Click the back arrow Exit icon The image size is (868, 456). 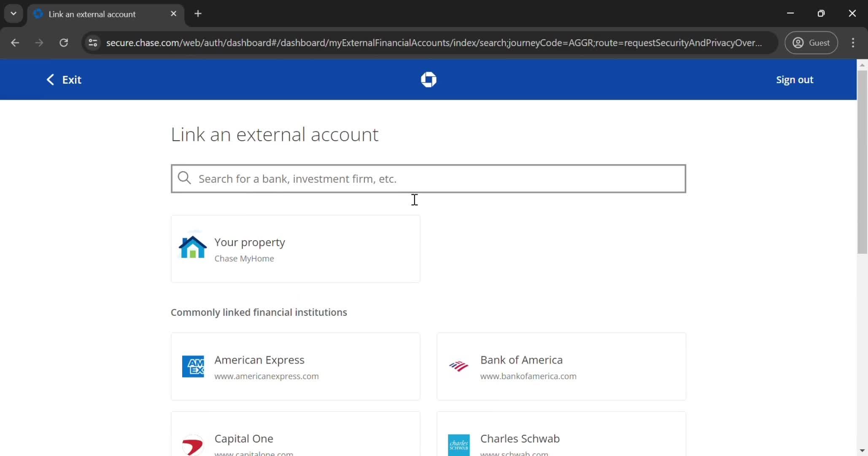pyautogui.click(x=51, y=79)
